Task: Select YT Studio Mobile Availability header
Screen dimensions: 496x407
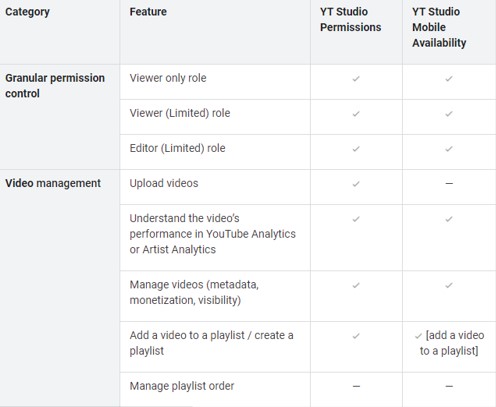Action: (439, 27)
